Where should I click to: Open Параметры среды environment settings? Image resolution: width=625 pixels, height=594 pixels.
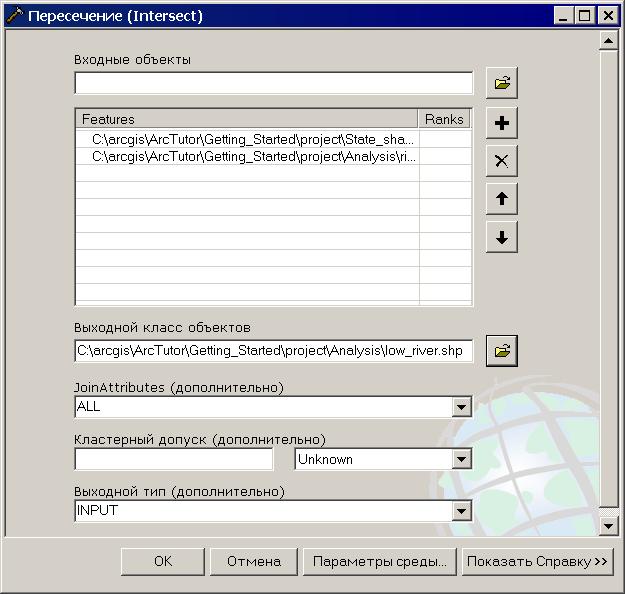379,561
